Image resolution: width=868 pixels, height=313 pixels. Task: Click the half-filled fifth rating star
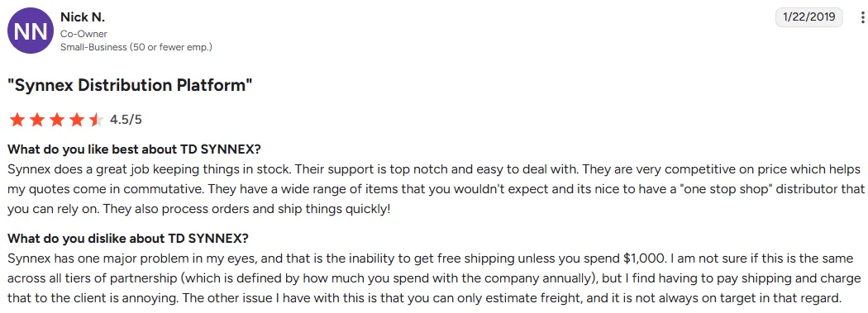pos(97,120)
